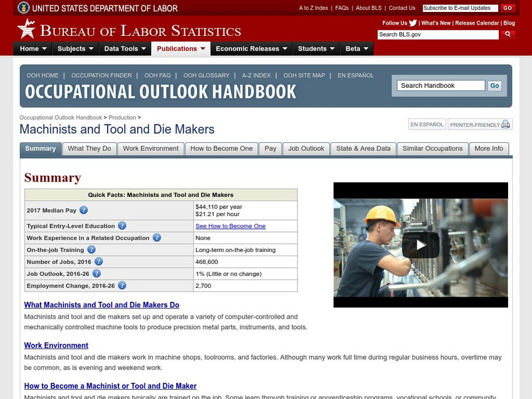
Task: Go to OOH HOME in handbook banner
Action: [x=43, y=75]
